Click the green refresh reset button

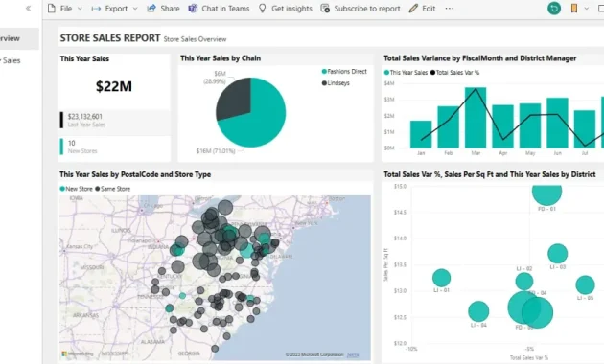point(554,8)
